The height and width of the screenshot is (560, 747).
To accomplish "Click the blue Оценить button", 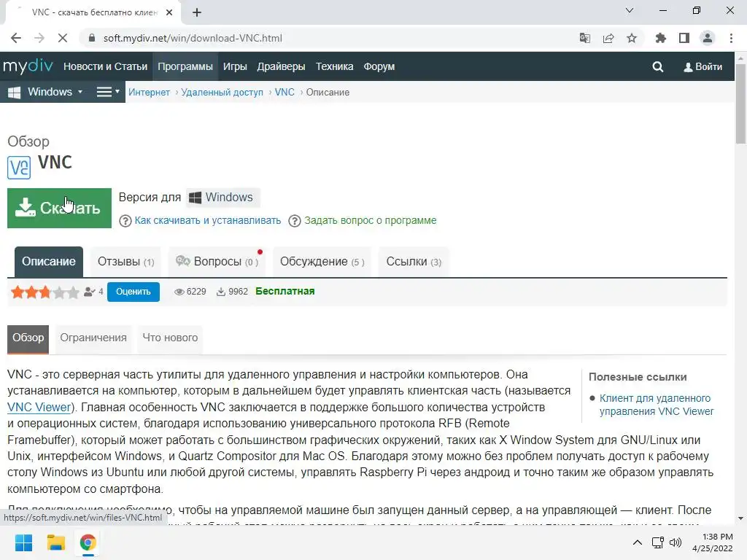I will [133, 292].
